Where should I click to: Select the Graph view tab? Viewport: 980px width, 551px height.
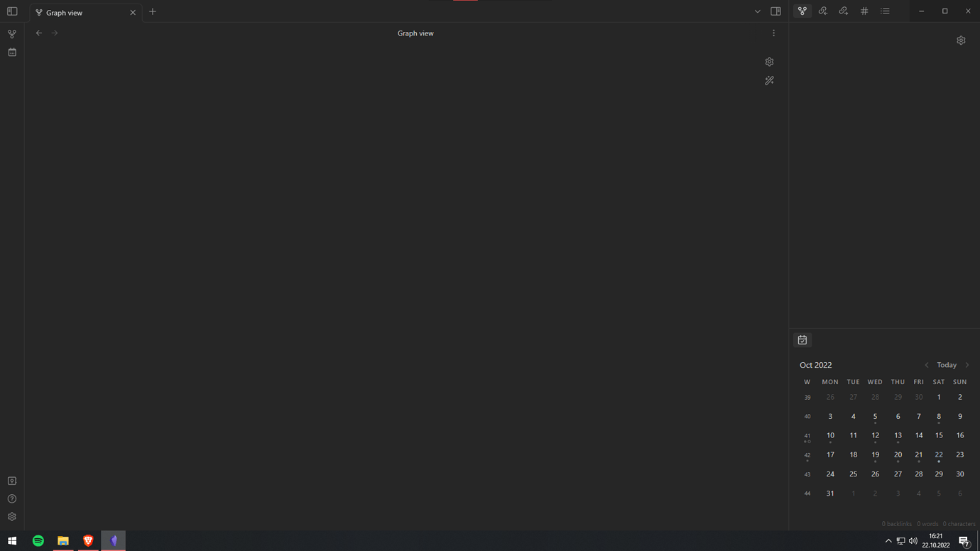86,13
